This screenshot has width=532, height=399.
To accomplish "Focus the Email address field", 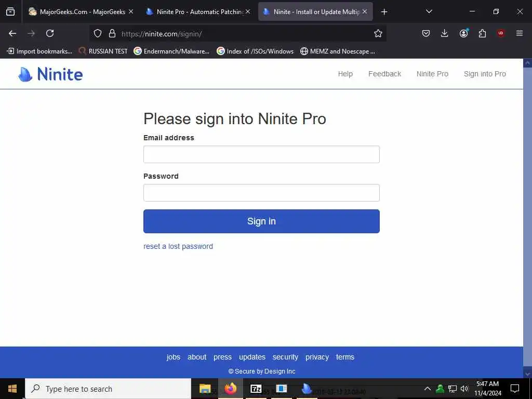I will [261, 154].
